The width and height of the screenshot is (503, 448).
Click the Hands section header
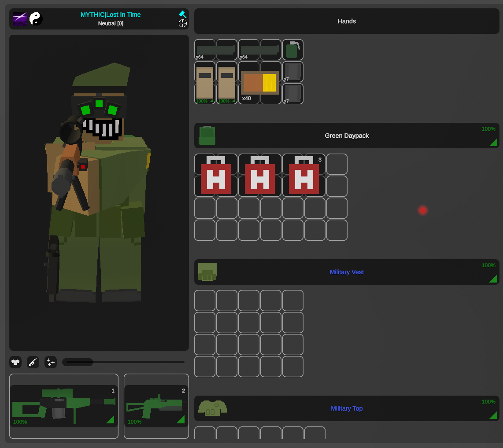pos(347,21)
